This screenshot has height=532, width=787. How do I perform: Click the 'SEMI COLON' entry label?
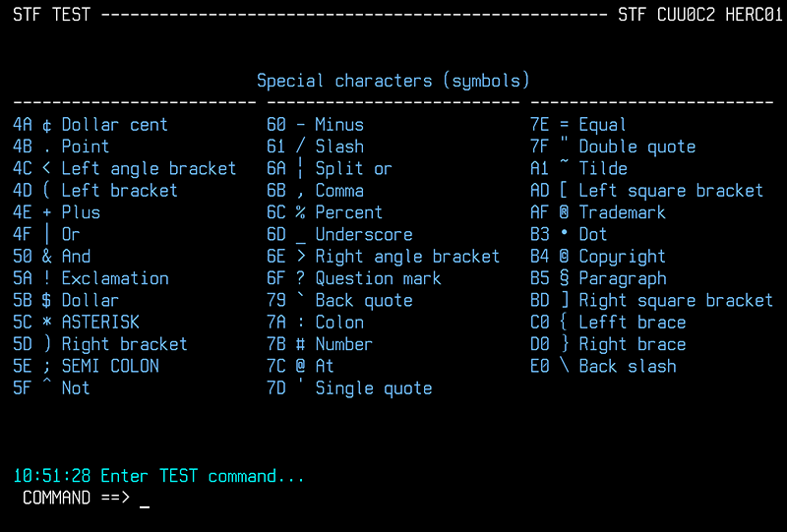(110, 366)
